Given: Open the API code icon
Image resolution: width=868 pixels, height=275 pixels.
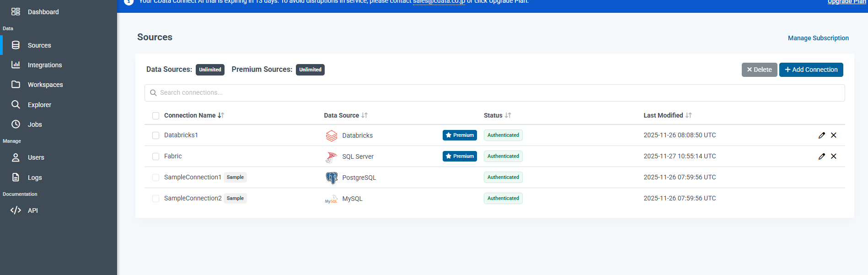Looking at the screenshot, I should point(16,210).
